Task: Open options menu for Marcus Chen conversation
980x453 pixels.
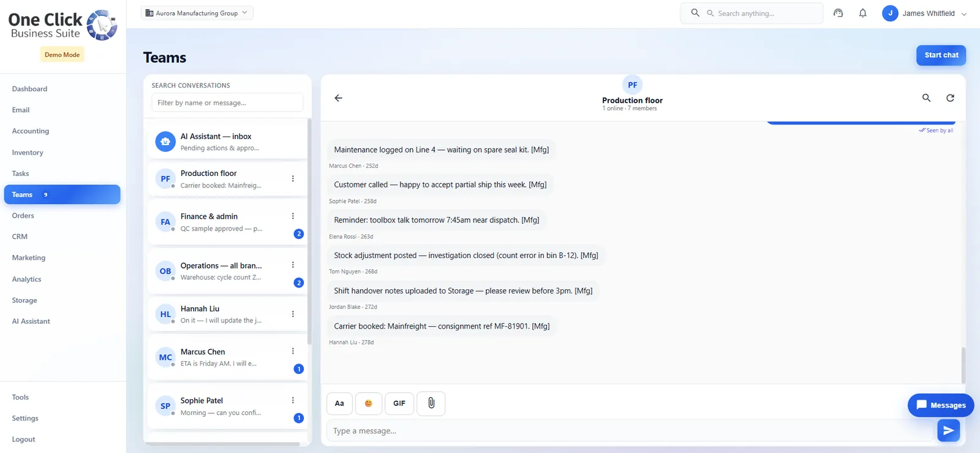Action: [x=293, y=351]
